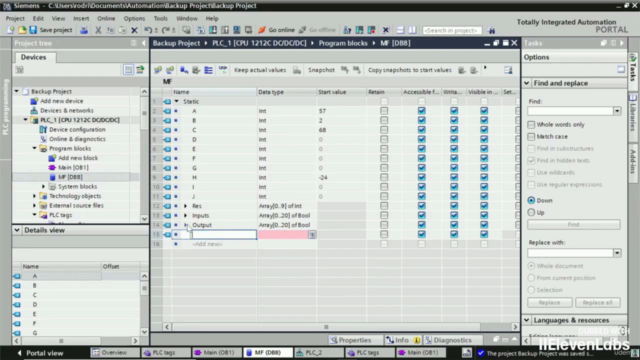This screenshot has width=640, height=360.
Task: Uncheck Visible in HMI for variable H
Action: pyautogui.click(x=484, y=178)
